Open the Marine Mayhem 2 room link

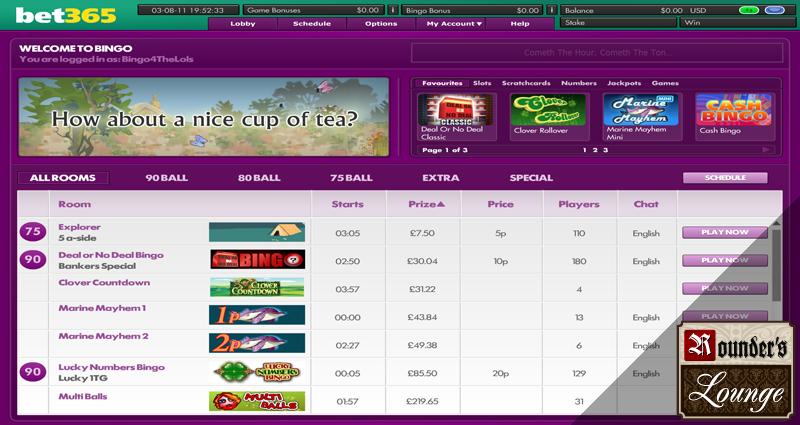coord(104,336)
